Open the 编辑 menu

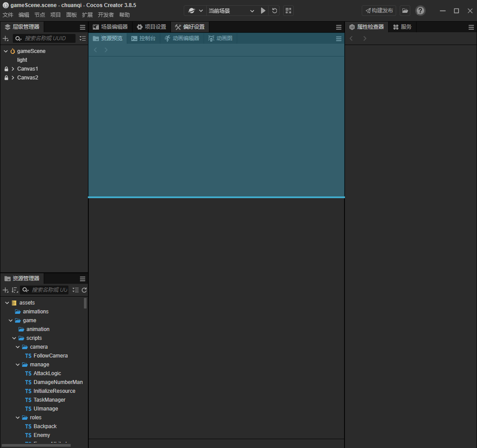tap(24, 15)
